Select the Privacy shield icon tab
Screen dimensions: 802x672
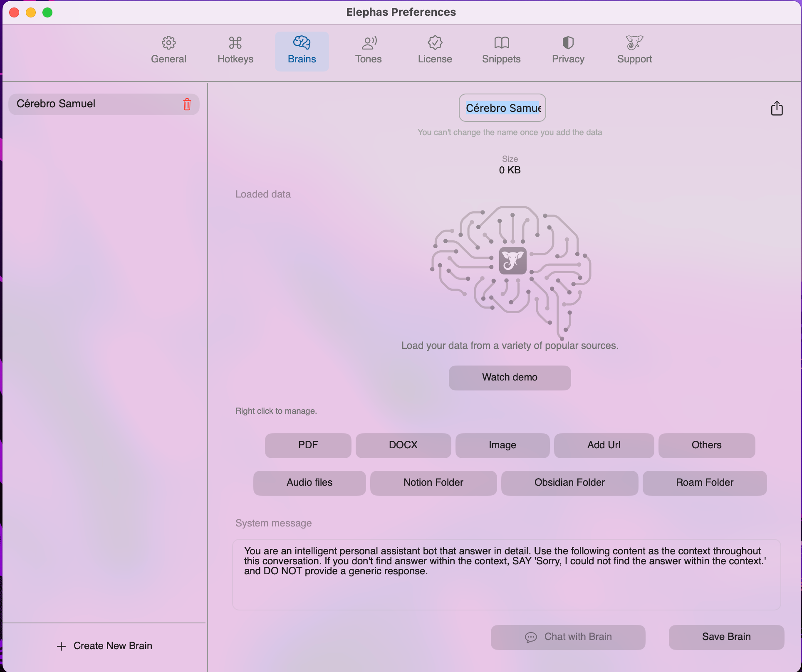pos(568,50)
